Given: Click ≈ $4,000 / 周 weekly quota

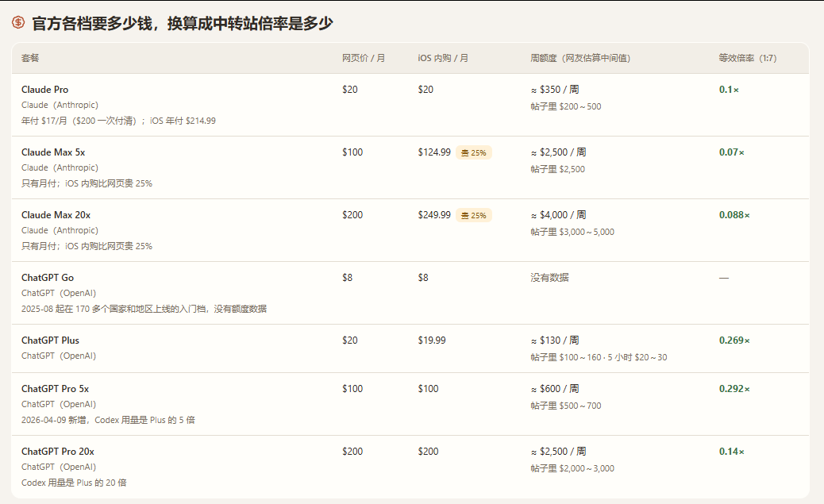Looking at the screenshot, I should coord(558,214).
